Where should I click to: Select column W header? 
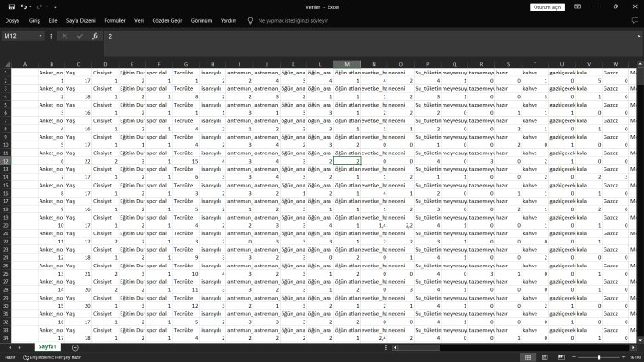[x=615, y=64]
